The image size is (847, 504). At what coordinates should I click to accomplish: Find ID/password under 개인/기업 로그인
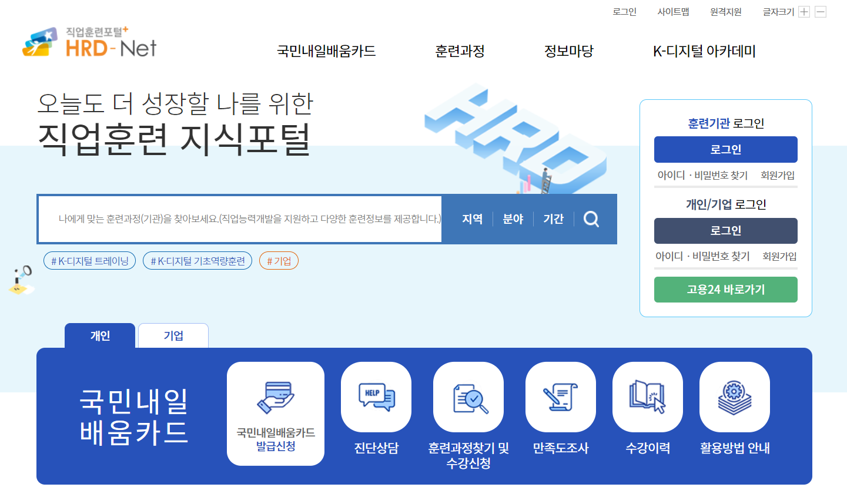[702, 256]
